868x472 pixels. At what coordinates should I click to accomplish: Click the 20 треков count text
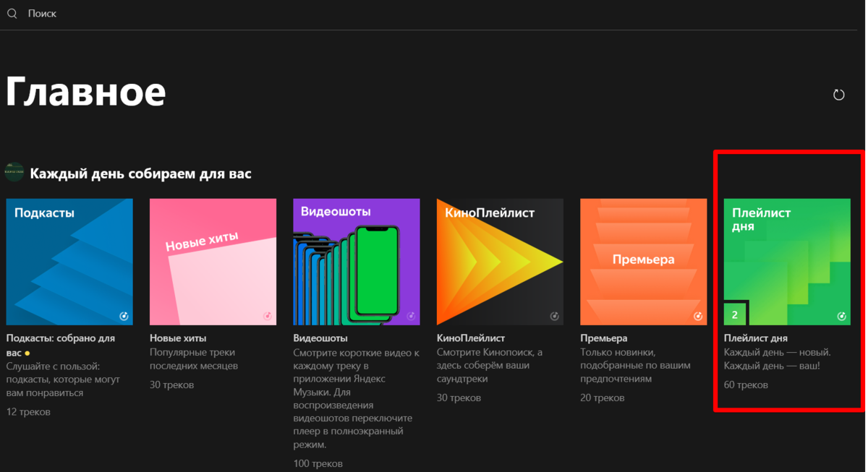(x=603, y=398)
